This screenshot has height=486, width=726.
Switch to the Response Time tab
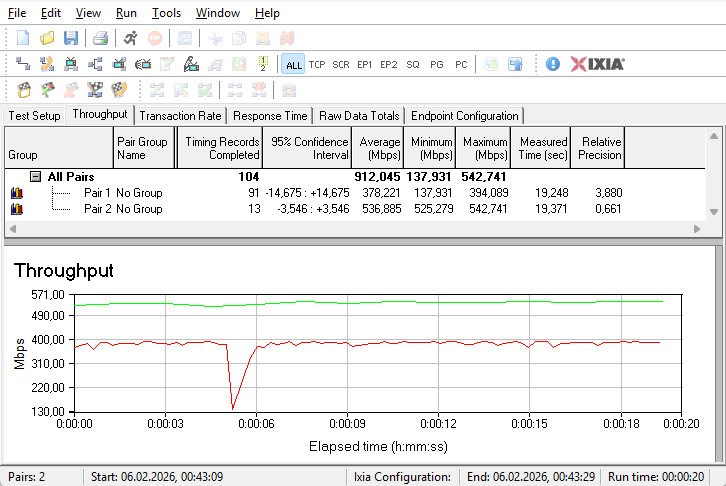[270, 116]
